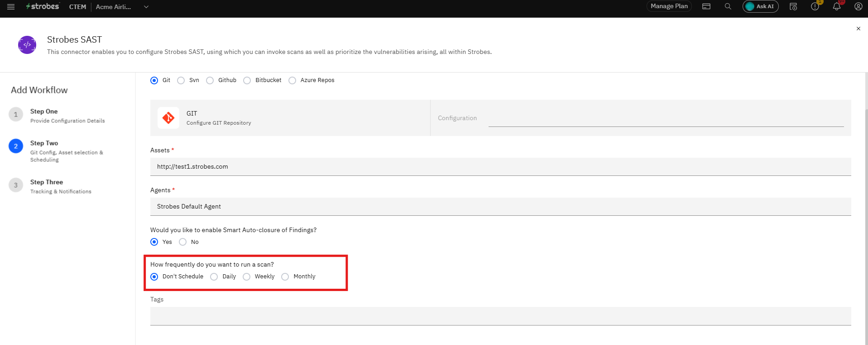Select the Bitbucket radio button
Viewport: 868px width, 345px height.
(247, 80)
